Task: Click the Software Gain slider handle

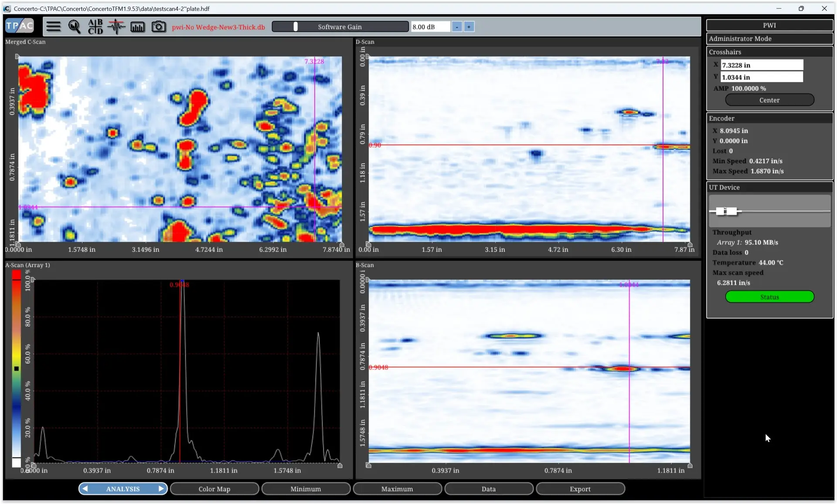Action: point(296,27)
